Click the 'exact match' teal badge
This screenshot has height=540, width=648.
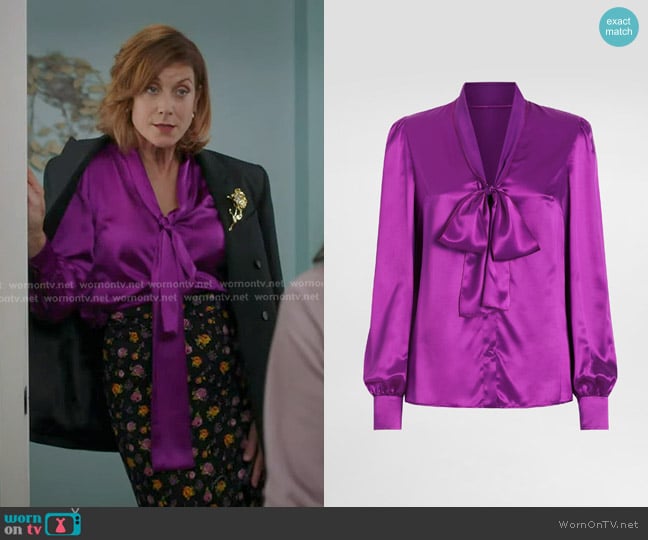coord(619,26)
